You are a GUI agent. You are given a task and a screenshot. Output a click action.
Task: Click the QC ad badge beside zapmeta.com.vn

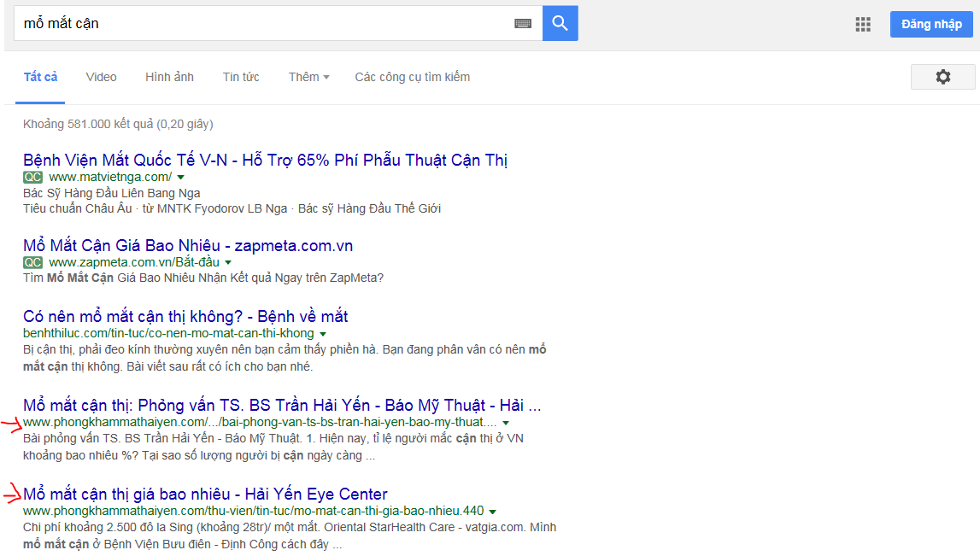pos(32,262)
